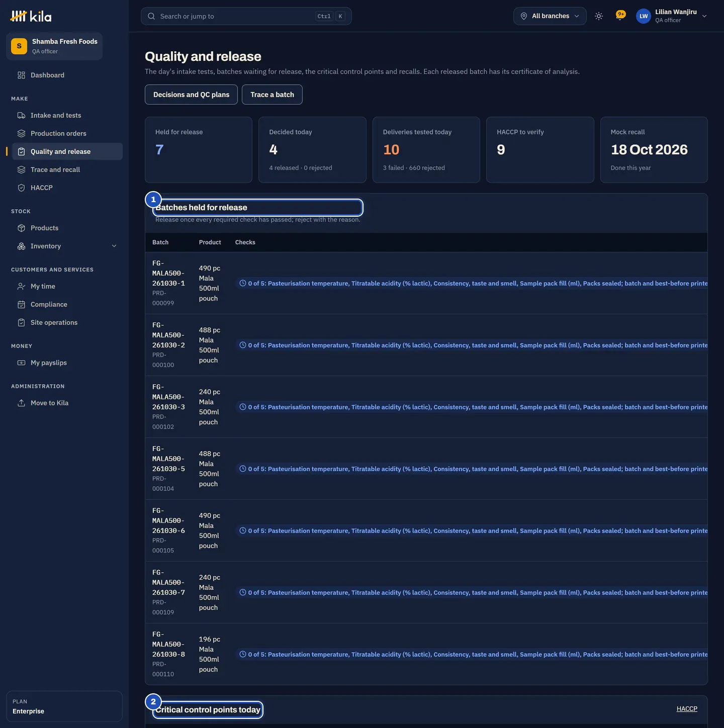This screenshot has height=728, width=724.
Task: Open the Move to Kila link
Action: 67,403
